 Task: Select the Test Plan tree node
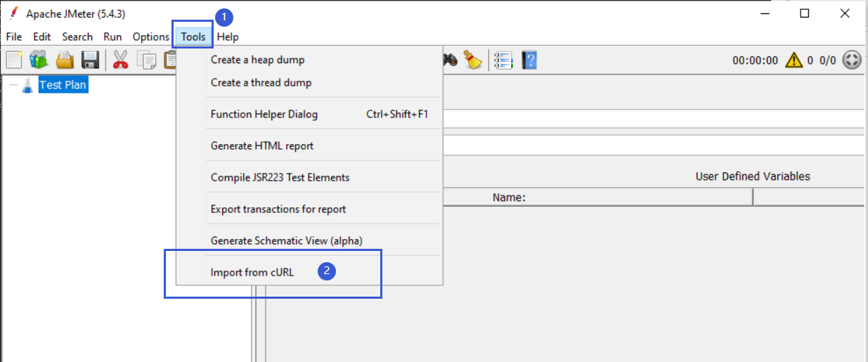click(63, 85)
